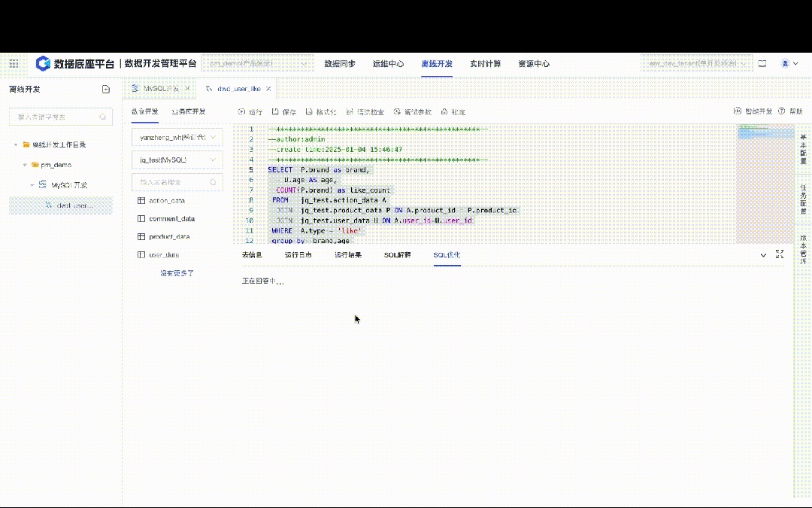The width and height of the screenshot is (812, 508).
Task: Collapse the MySQL开发 node arrow in tree
Action: coord(32,185)
